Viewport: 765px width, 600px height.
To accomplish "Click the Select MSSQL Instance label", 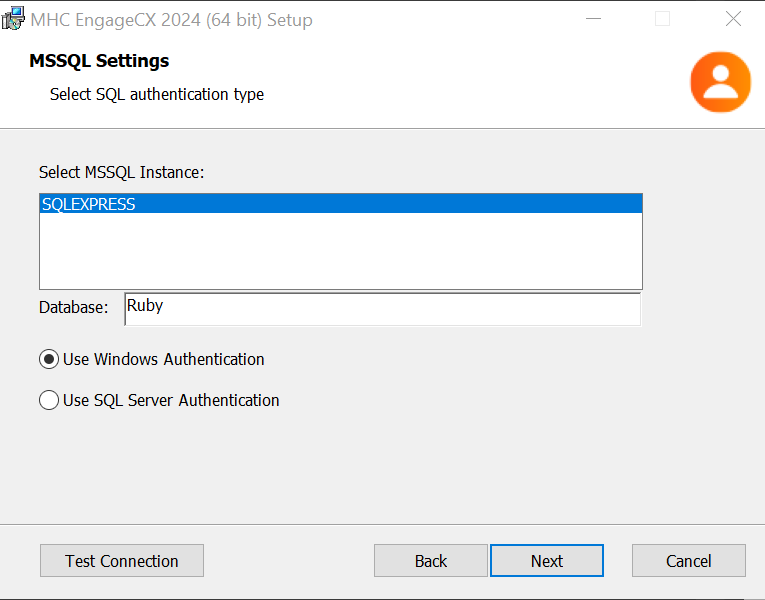I will coord(121,172).
